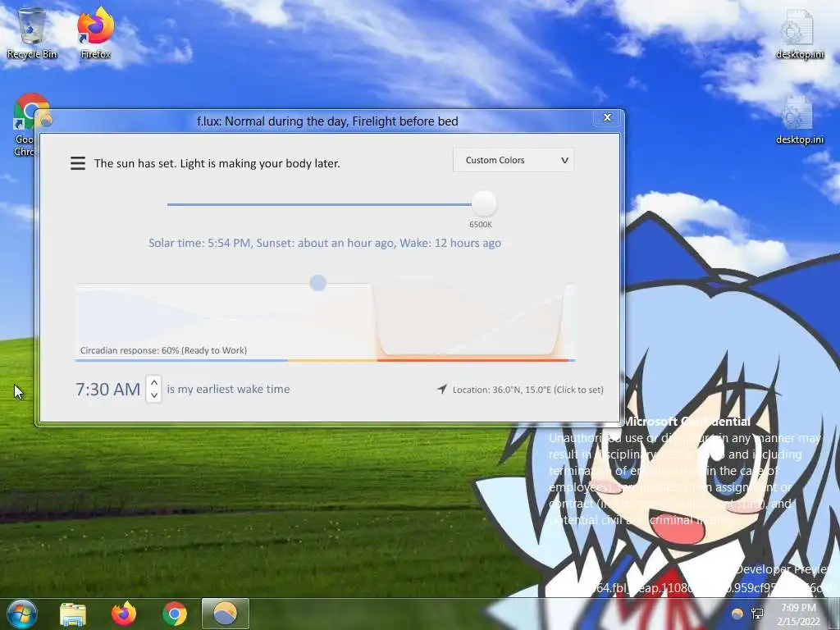Decrease wake time with the down arrow
The width and height of the screenshot is (840, 630).
153,396
